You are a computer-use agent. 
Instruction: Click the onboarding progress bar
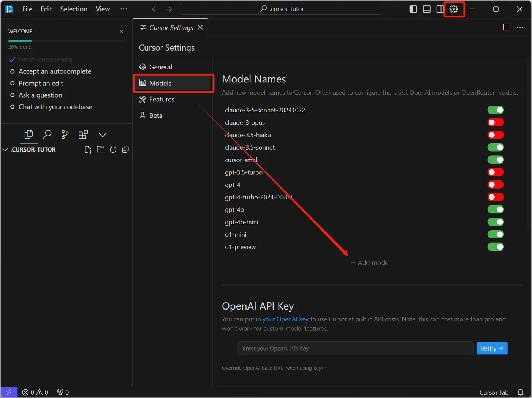pos(66,41)
